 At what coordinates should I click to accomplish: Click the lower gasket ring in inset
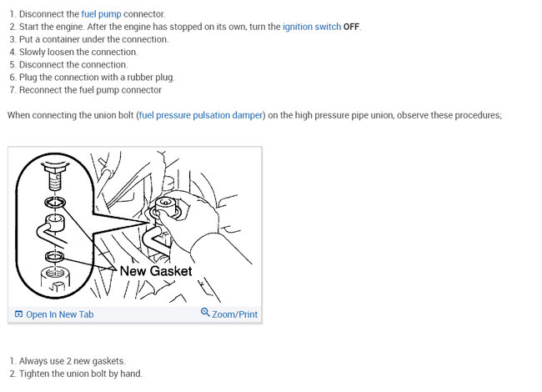[x=54, y=256]
